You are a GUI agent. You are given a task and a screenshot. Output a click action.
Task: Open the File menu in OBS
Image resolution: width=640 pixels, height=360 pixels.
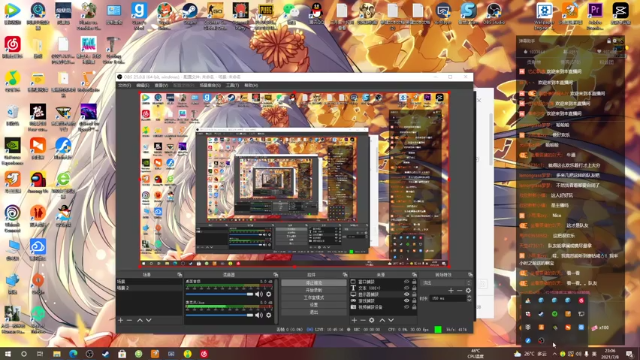(x=124, y=85)
